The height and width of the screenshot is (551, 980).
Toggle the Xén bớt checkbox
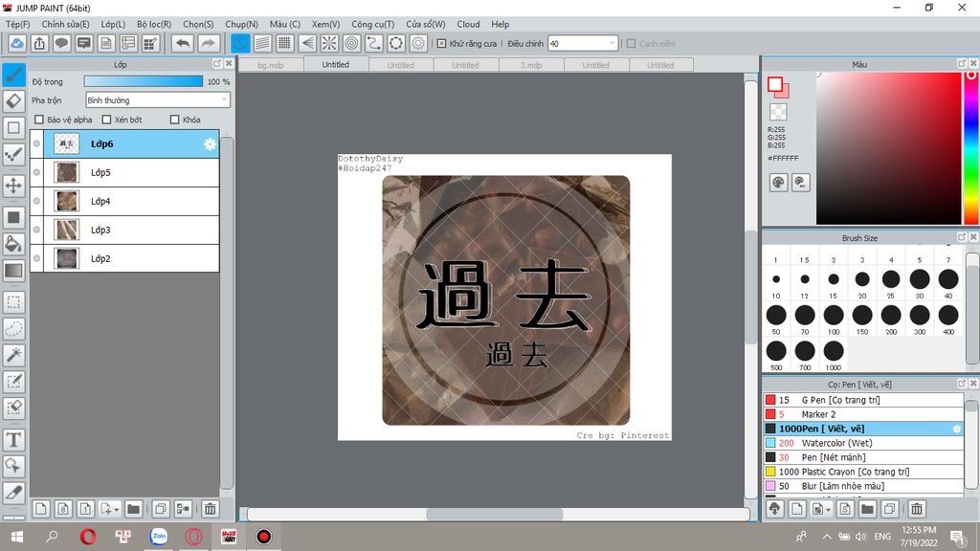tap(106, 120)
